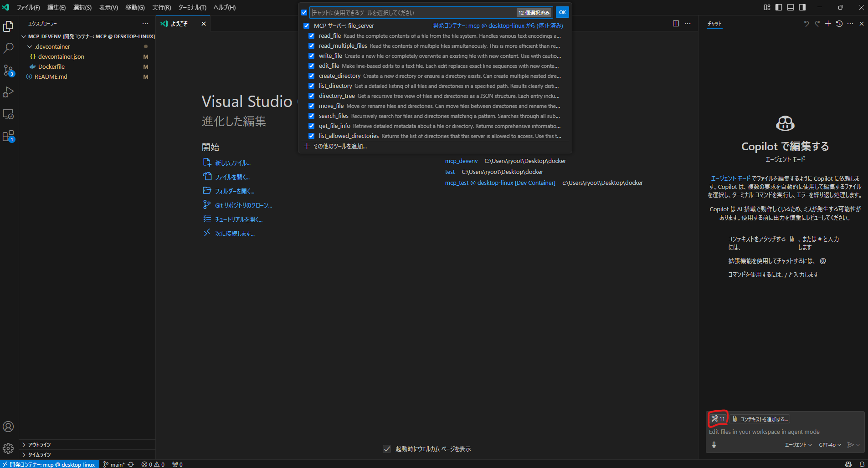This screenshot has height=468, width=868.
Task: Open Dockerfile in explorer
Action: point(51,66)
